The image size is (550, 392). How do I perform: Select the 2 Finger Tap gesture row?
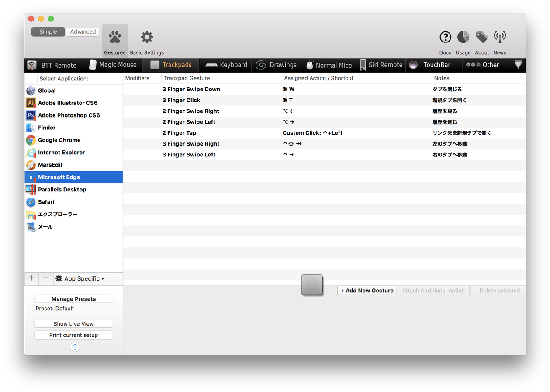[179, 133]
